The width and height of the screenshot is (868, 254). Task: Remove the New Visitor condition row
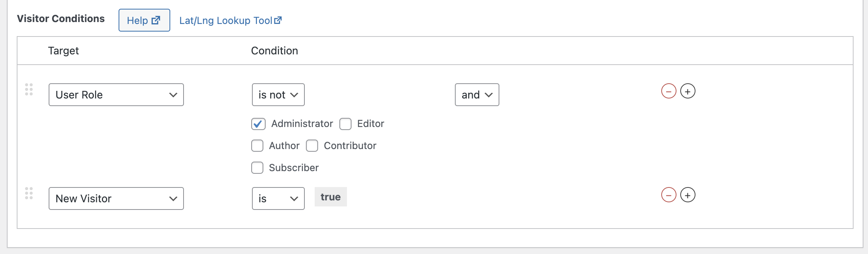668,195
